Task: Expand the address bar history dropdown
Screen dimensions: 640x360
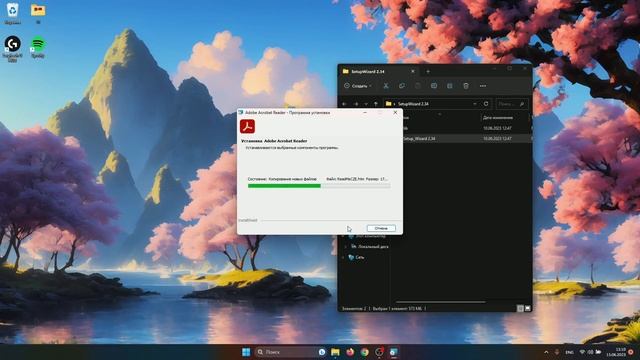Action: [x=475, y=104]
